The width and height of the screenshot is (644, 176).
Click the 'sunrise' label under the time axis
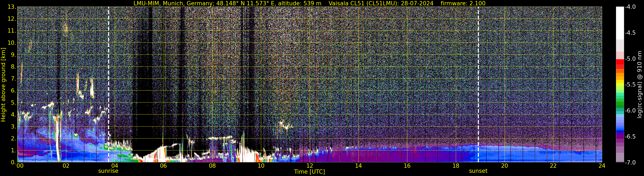click(108, 171)
